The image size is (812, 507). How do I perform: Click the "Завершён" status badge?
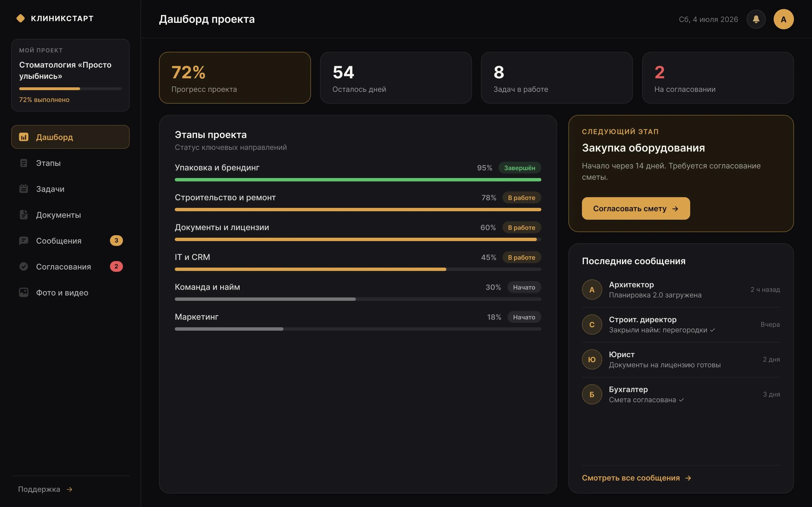[x=519, y=168]
